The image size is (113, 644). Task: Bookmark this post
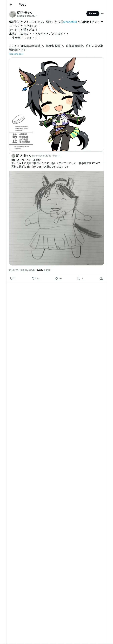click(79, 278)
